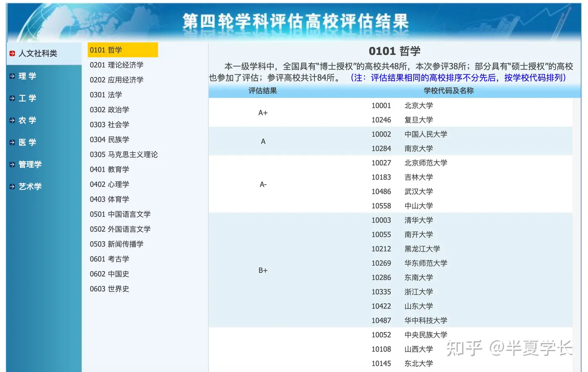This screenshot has height=372, width=588.
Task: Click arrow icon beside 人文社科类
Action: point(12,54)
